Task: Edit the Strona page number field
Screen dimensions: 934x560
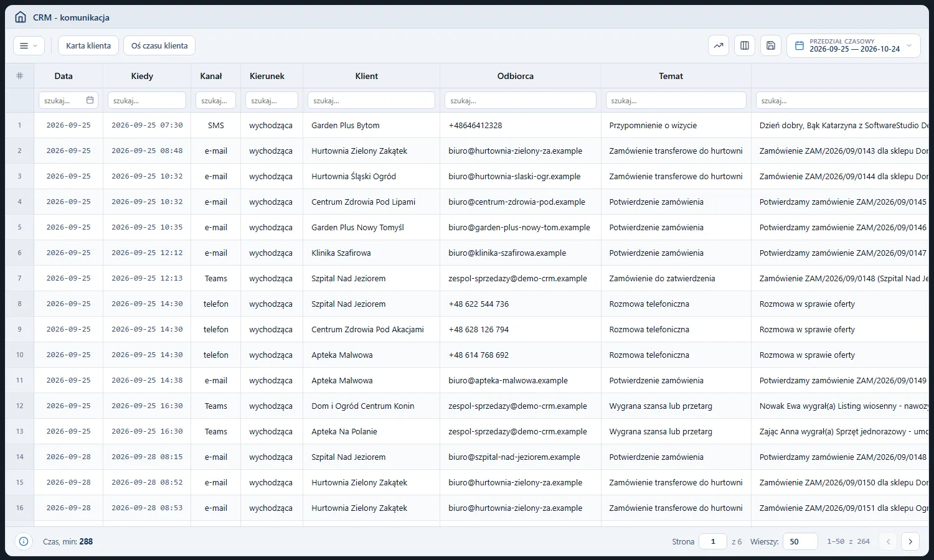Action: click(713, 541)
